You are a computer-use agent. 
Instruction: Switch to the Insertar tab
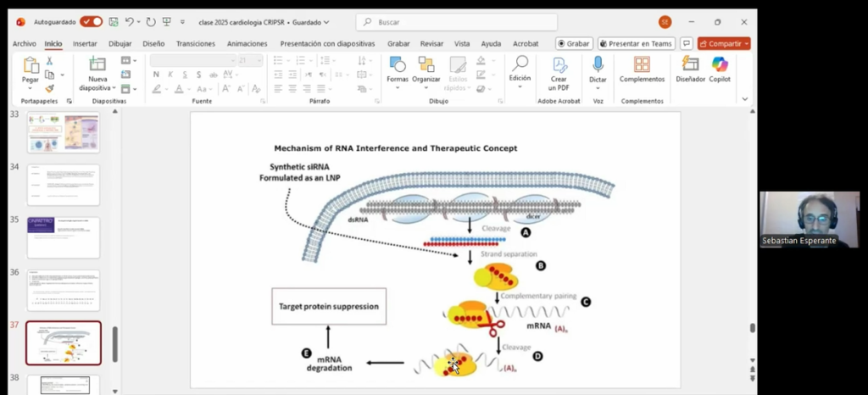(x=85, y=43)
